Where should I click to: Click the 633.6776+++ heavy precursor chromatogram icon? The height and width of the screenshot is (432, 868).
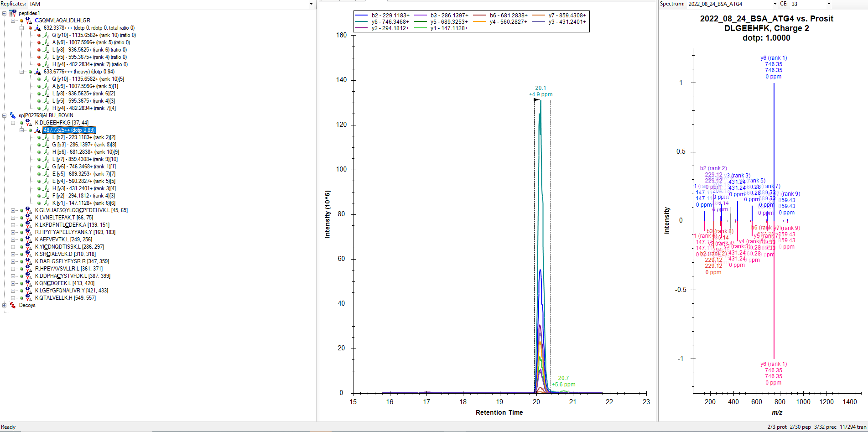[x=38, y=72]
